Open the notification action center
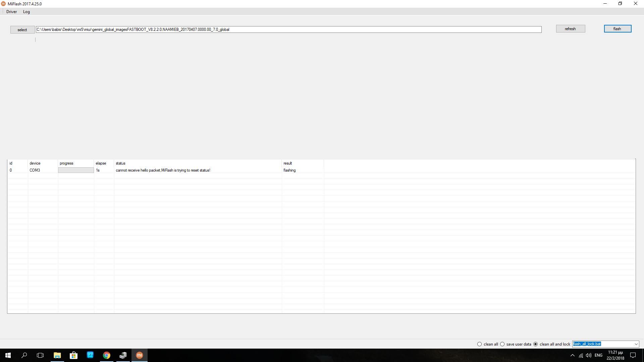The height and width of the screenshot is (362, 644). pyautogui.click(x=633, y=355)
